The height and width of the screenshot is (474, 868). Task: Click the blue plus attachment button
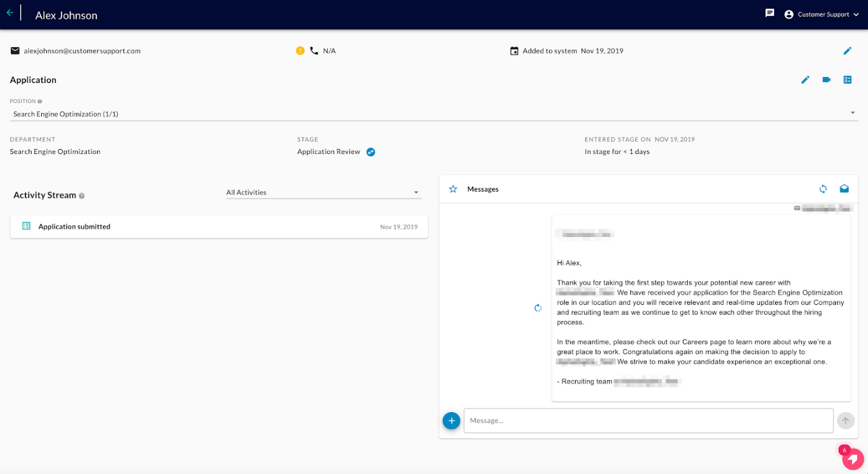coord(451,420)
